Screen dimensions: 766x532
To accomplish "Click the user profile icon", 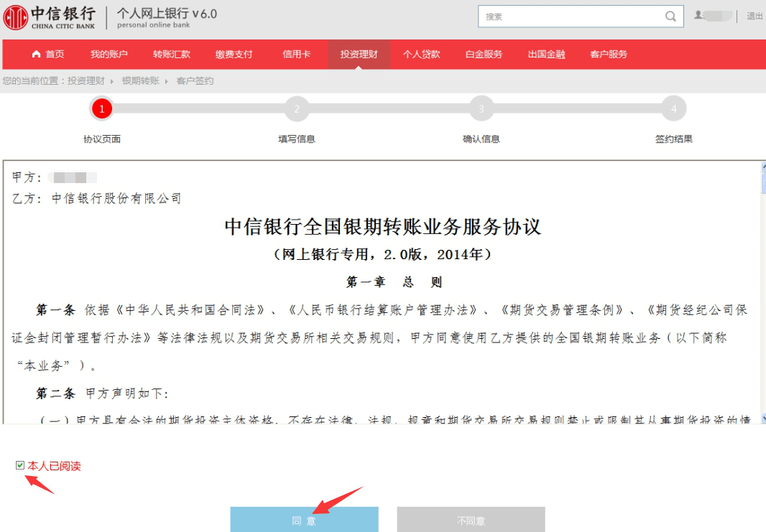I will pos(698,15).
